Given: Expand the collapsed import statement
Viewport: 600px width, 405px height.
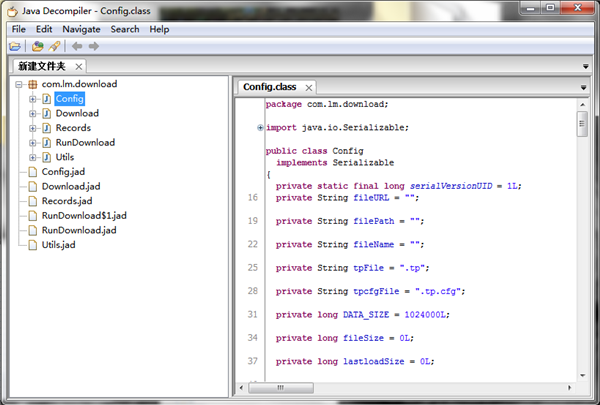Looking at the screenshot, I should pyautogui.click(x=261, y=128).
